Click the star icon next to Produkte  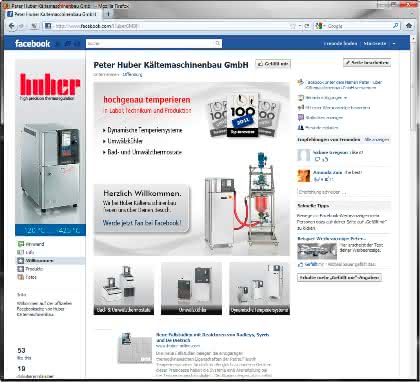(x=21, y=269)
